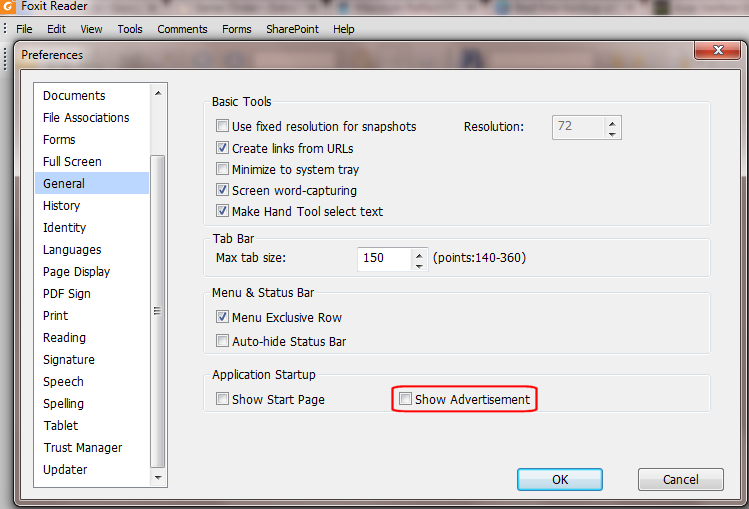Select Forms in the preferences list
The height and width of the screenshot is (509, 749).
[x=92, y=139]
